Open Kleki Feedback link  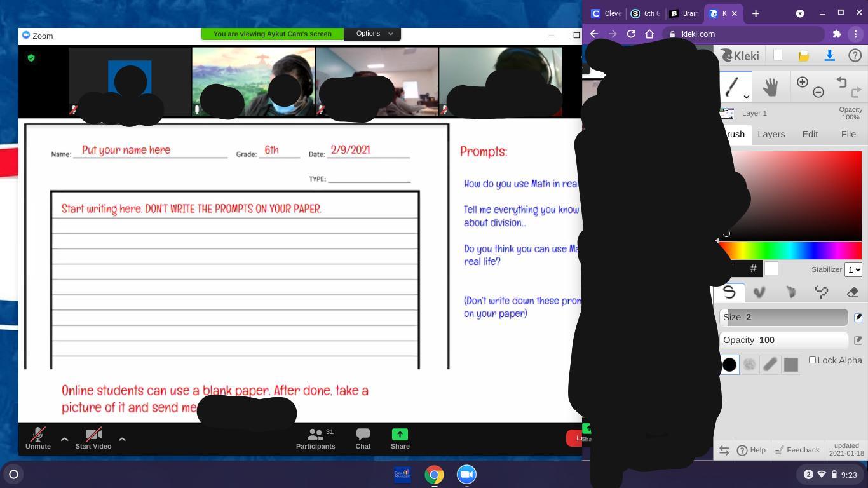pos(799,450)
